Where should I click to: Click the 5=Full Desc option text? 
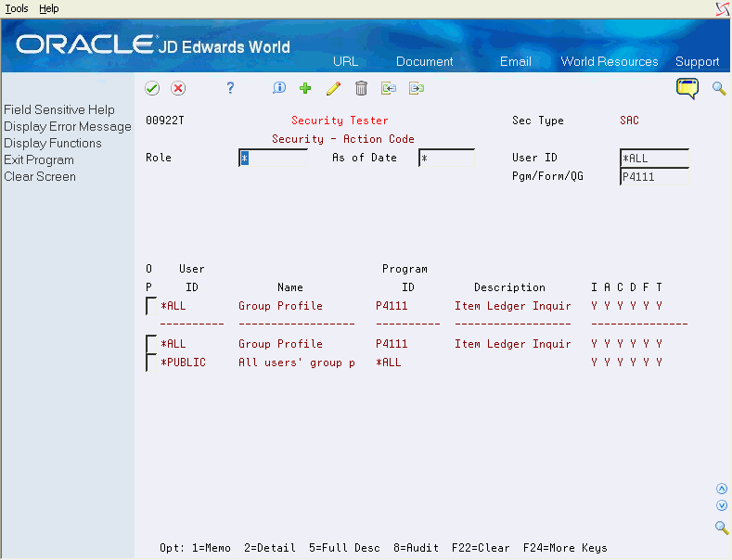coord(344,548)
